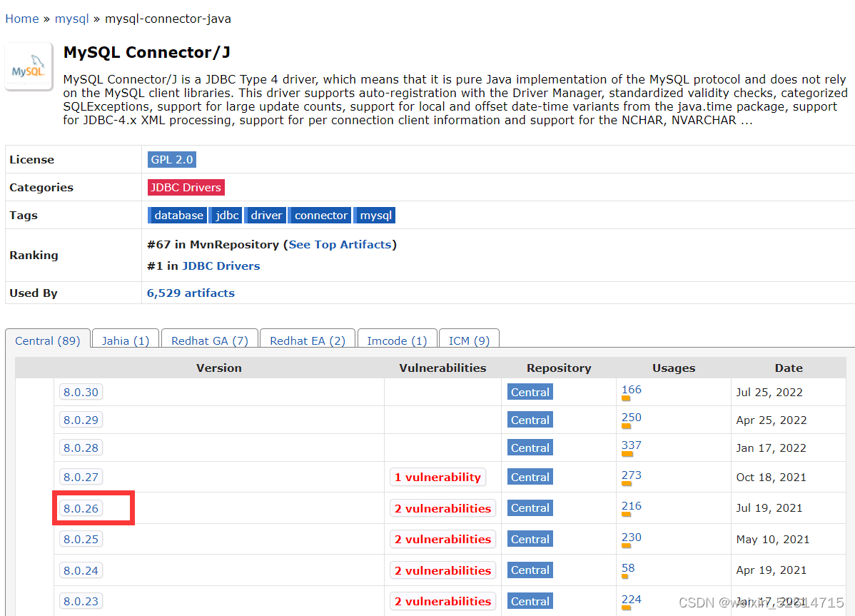Select the connector tag
Viewport: 855px width, 616px height.
[320, 215]
